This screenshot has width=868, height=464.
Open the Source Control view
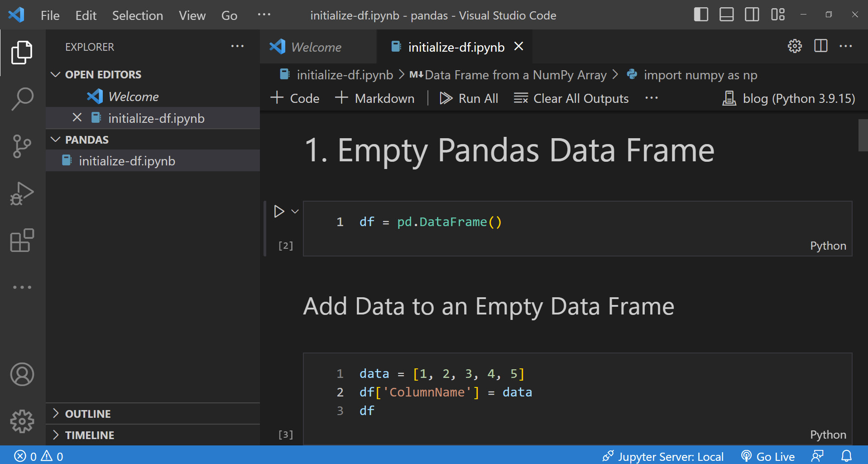click(22, 146)
